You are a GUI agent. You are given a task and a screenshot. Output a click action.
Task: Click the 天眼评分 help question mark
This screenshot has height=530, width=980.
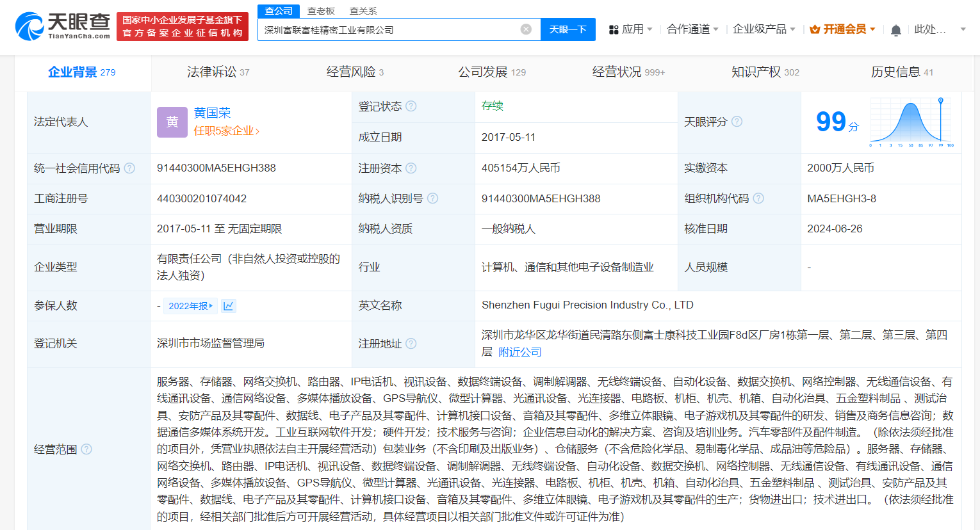pos(737,122)
